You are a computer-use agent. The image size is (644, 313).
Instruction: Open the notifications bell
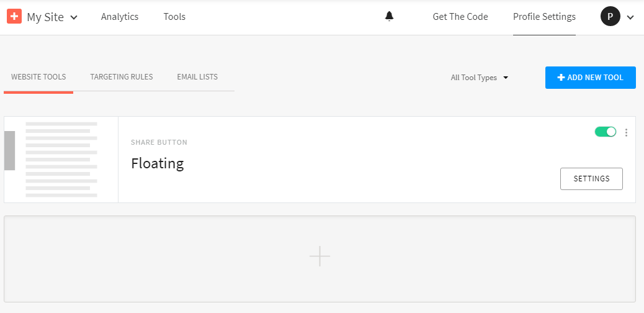pos(389,17)
